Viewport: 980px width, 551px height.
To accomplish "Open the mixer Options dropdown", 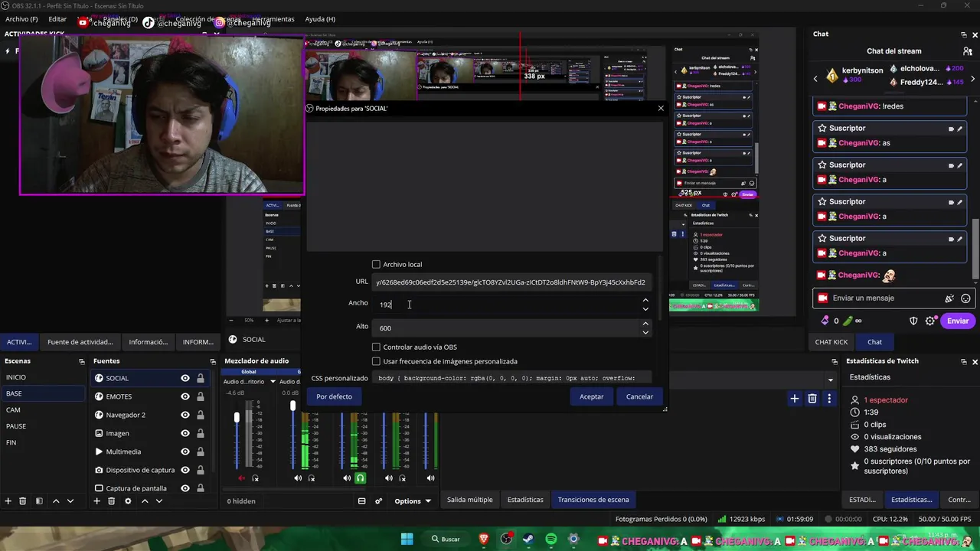I will coord(413,501).
